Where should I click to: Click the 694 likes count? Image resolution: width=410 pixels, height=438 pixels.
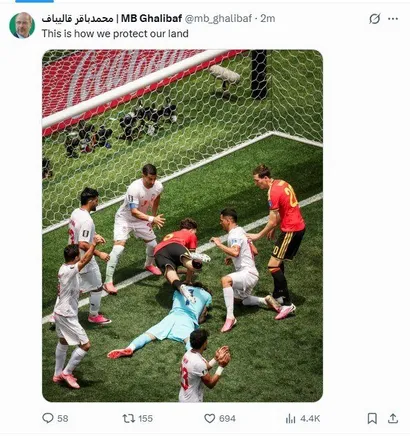click(227, 418)
